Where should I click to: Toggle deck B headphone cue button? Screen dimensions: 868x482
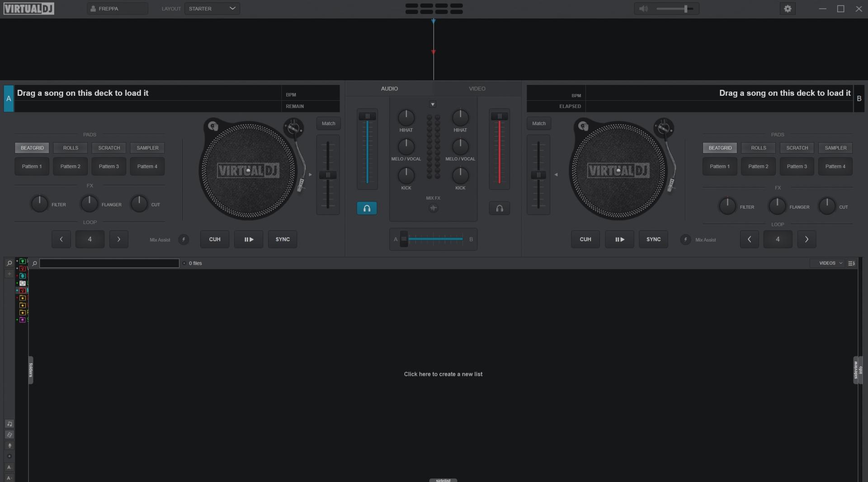(x=499, y=208)
